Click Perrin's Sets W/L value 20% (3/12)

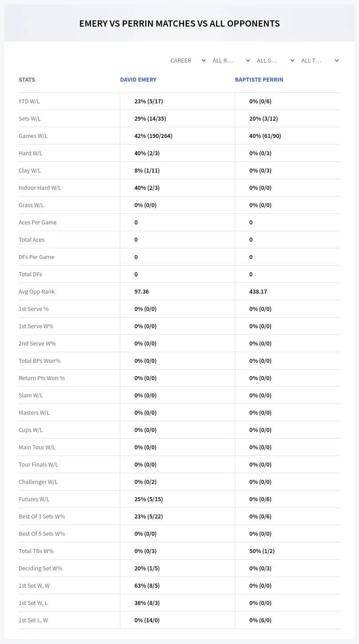264,118
